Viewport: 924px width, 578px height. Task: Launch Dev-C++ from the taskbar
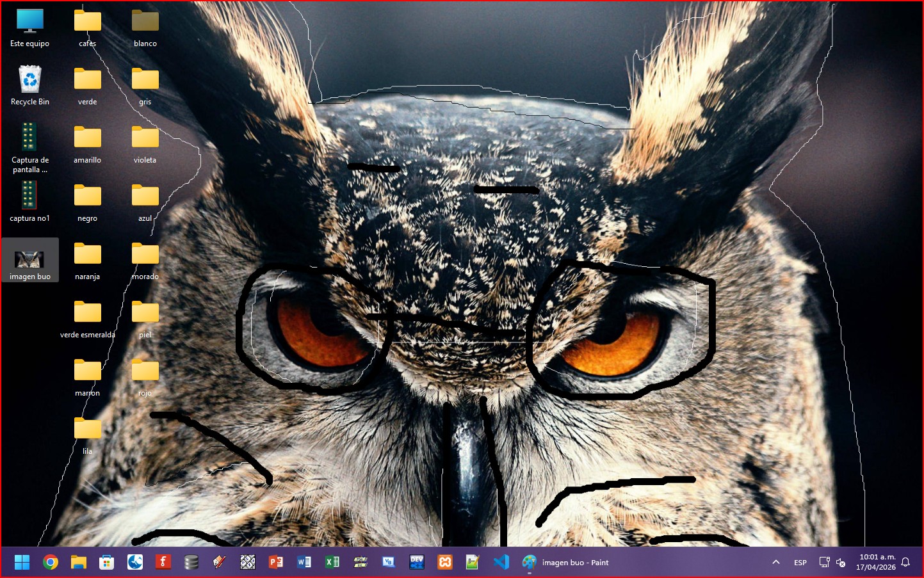(x=417, y=563)
